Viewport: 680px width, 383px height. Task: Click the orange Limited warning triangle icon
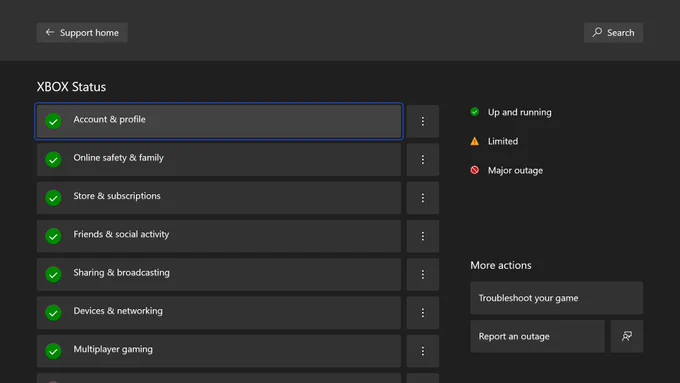pyautogui.click(x=475, y=141)
